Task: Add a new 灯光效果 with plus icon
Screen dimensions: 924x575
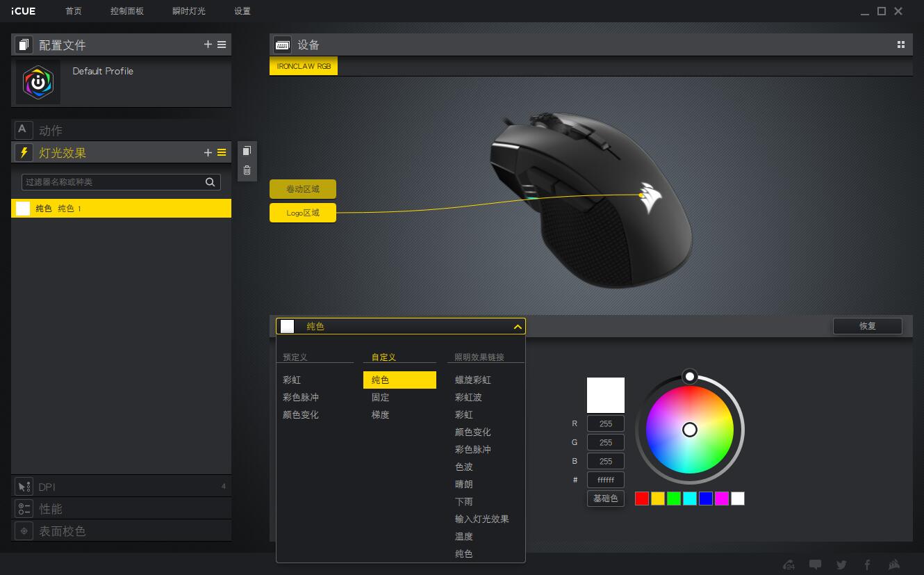Action: click(208, 152)
